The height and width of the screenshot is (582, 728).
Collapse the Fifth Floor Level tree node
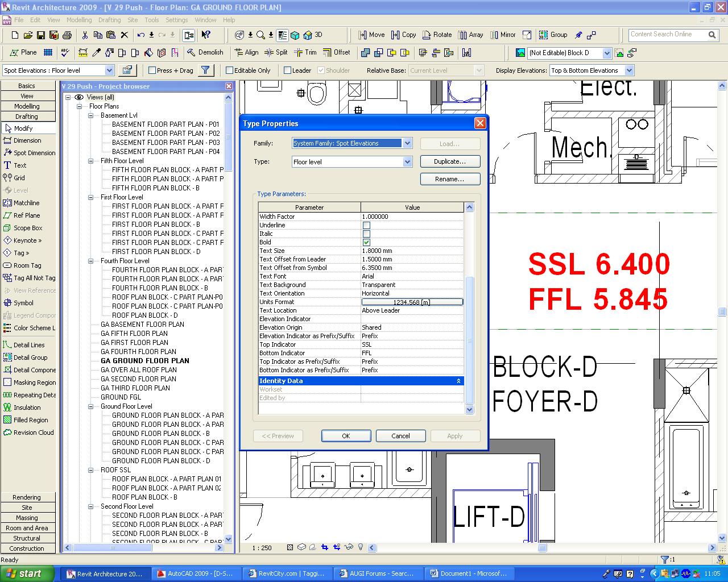click(90, 161)
